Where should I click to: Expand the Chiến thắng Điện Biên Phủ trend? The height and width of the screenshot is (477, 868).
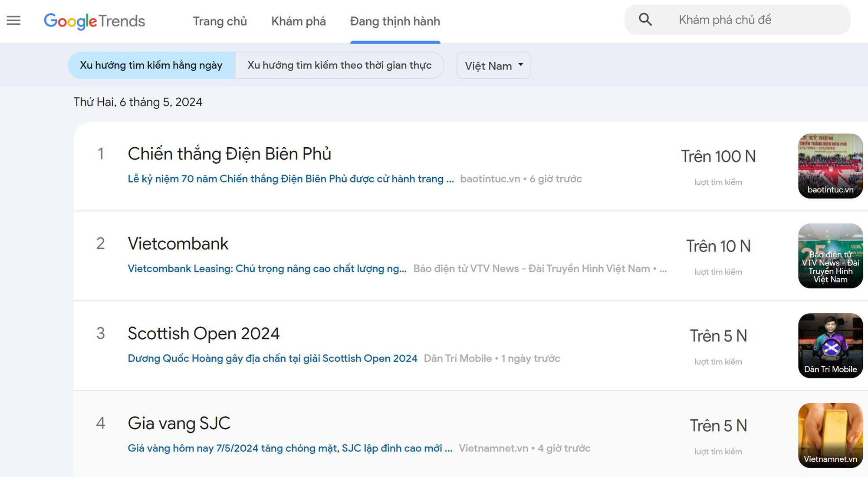[x=229, y=154]
